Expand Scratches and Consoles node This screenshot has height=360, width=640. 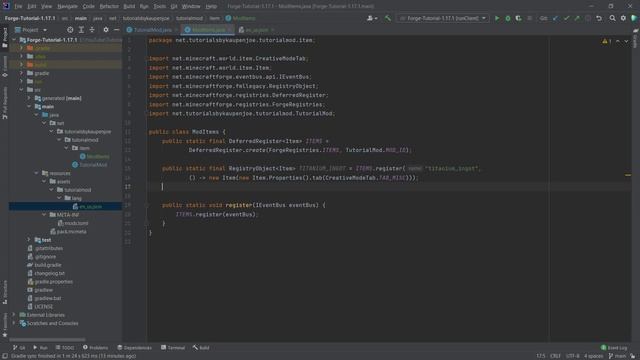(x=14, y=323)
